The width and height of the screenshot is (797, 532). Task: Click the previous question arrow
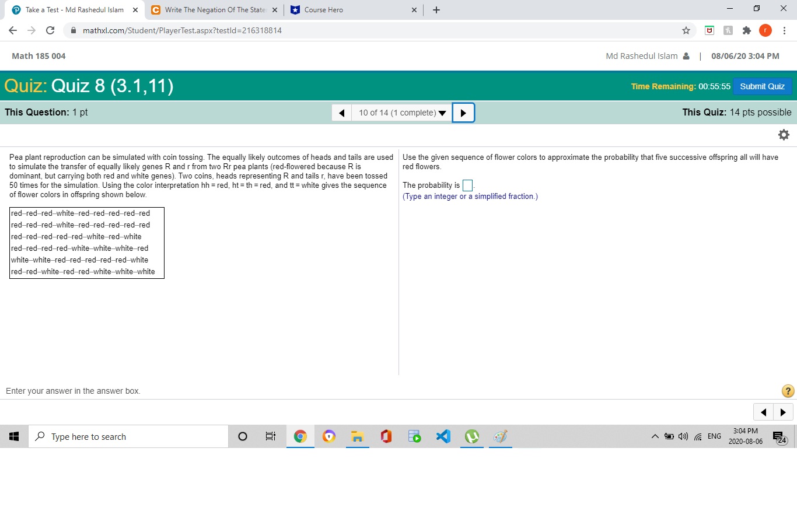click(x=342, y=113)
